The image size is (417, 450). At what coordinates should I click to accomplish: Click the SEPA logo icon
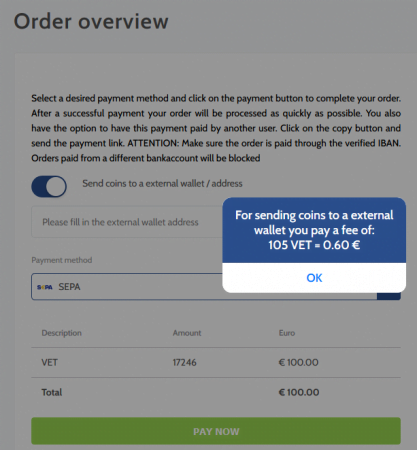pyautogui.click(x=45, y=287)
